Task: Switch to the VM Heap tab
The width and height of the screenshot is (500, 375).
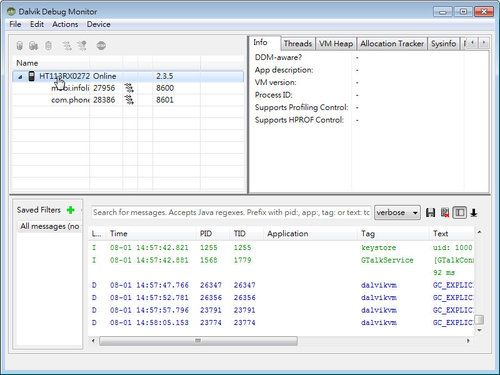Action: point(336,44)
